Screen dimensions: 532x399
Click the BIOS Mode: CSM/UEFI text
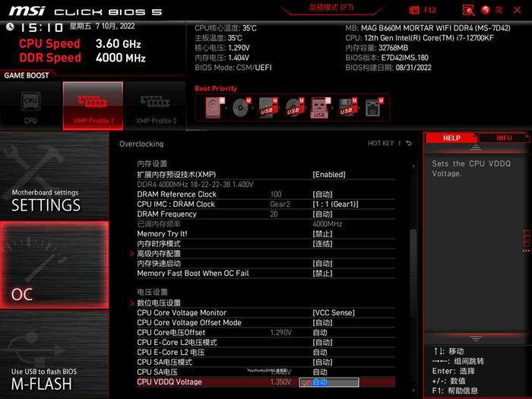(x=233, y=68)
